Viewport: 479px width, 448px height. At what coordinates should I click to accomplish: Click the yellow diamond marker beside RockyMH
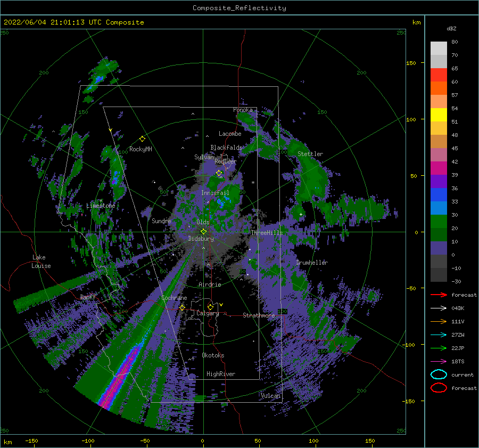click(x=142, y=139)
